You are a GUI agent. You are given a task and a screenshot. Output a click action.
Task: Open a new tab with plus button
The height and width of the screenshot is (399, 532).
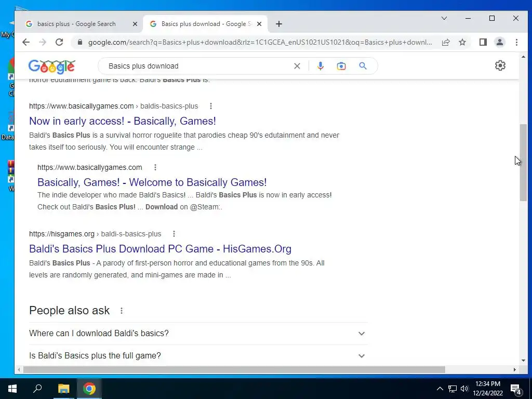coord(279,24)
